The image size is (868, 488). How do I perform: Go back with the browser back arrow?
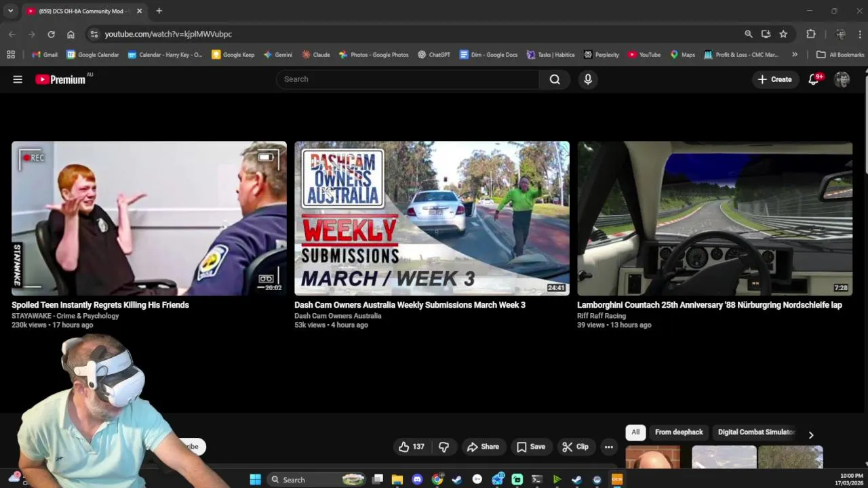(12, 34)
